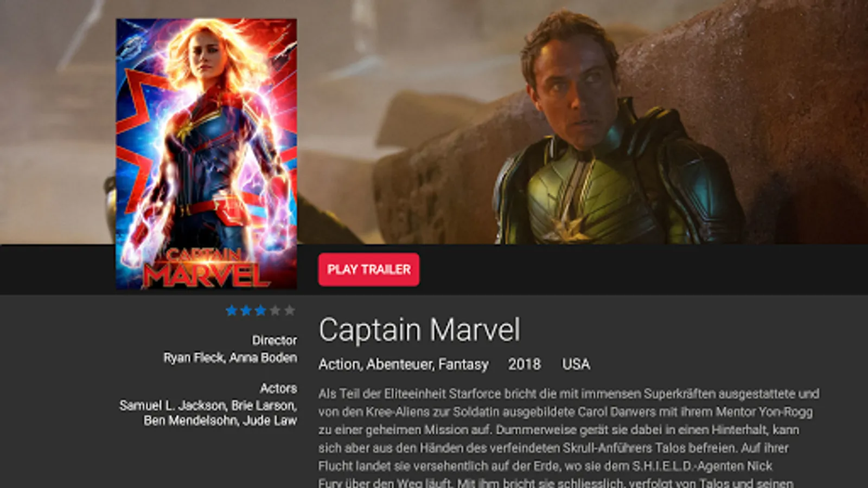Open the Captain Marvel poster image
Viewport: 868px width, 488px height.
pos(206,154)
